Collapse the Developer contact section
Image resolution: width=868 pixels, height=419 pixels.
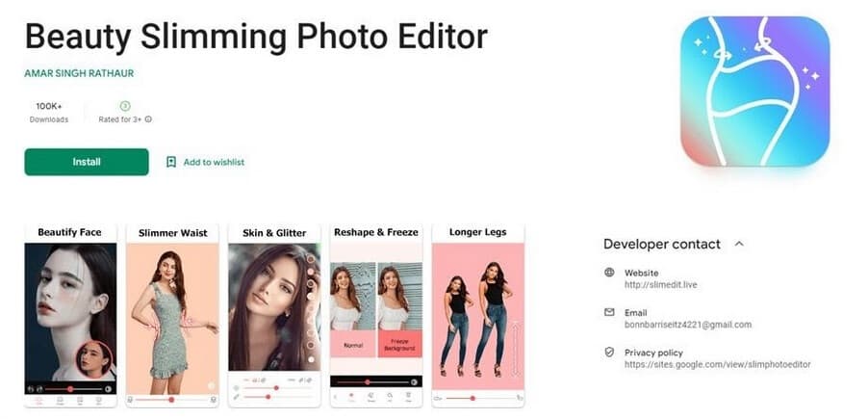click(x=739, y=244)
